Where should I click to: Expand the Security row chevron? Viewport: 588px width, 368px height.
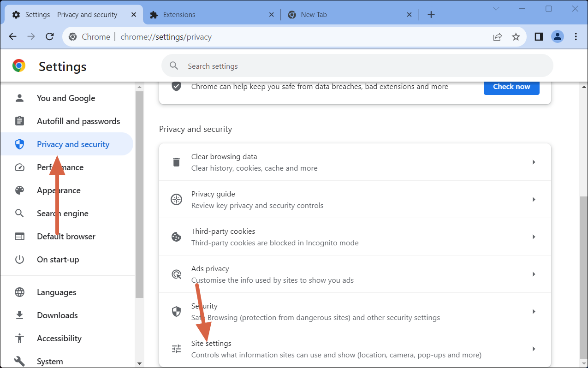(534, 311)
